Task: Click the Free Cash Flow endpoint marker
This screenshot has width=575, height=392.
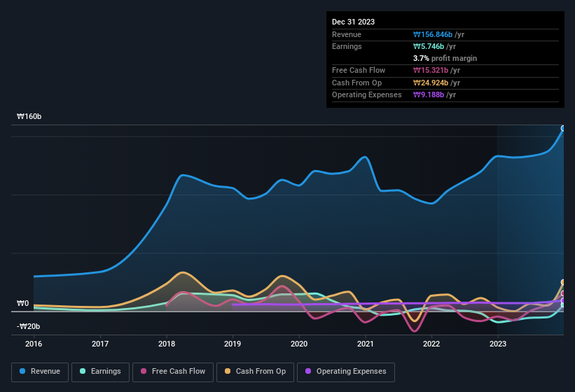Action: point(563,293)
